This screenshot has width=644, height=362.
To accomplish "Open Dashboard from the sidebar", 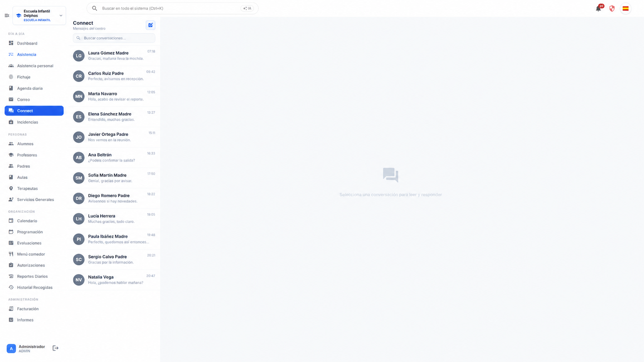I will point(34,43).
